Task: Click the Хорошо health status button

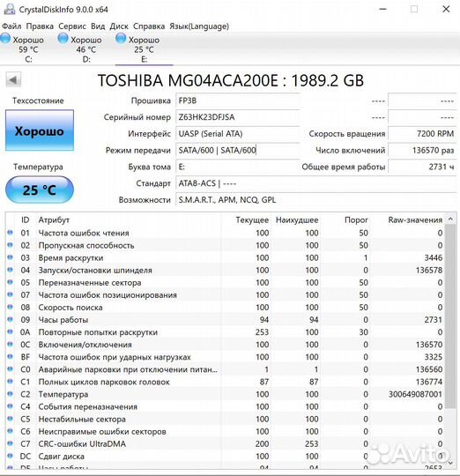Action: (40, 130)
